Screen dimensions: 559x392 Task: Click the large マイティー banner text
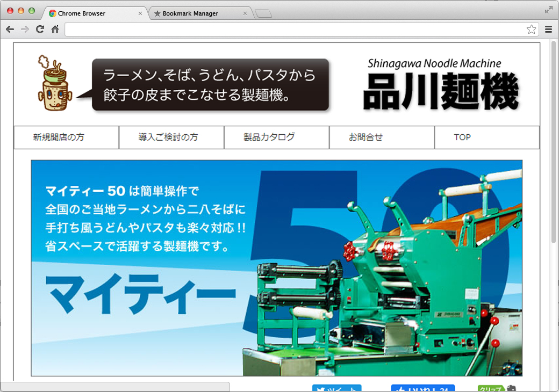click(x=141, y=294)
